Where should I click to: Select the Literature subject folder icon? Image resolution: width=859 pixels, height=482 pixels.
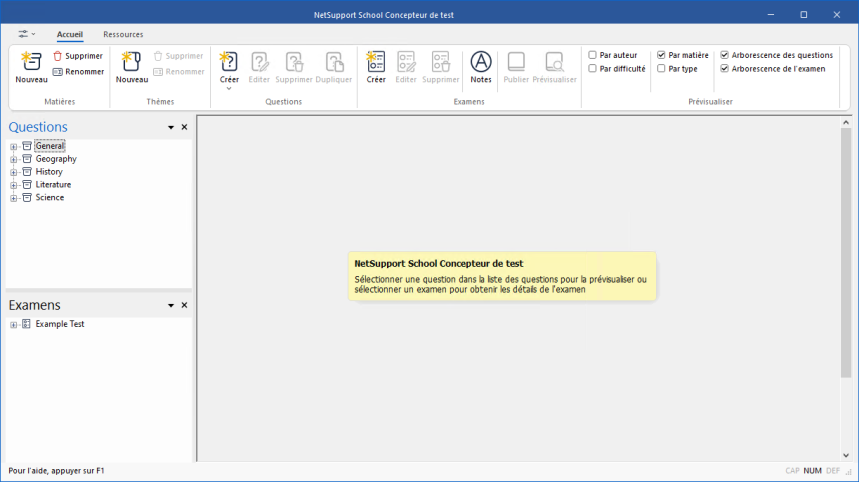click(27, 185)
